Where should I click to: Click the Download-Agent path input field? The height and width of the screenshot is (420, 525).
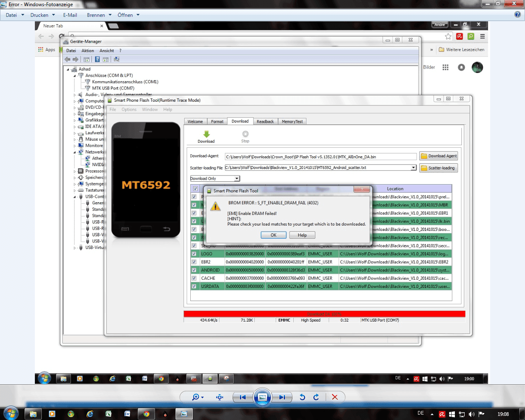(321, 157)
